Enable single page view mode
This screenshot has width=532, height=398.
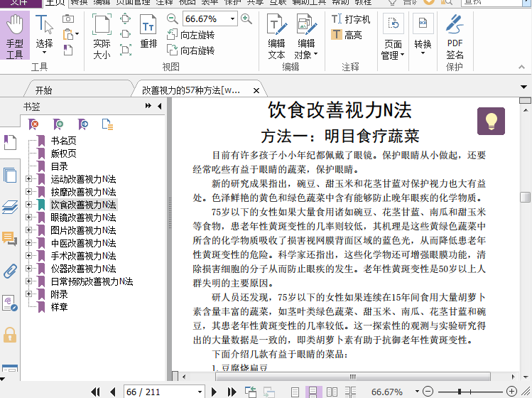coord(295,392)
